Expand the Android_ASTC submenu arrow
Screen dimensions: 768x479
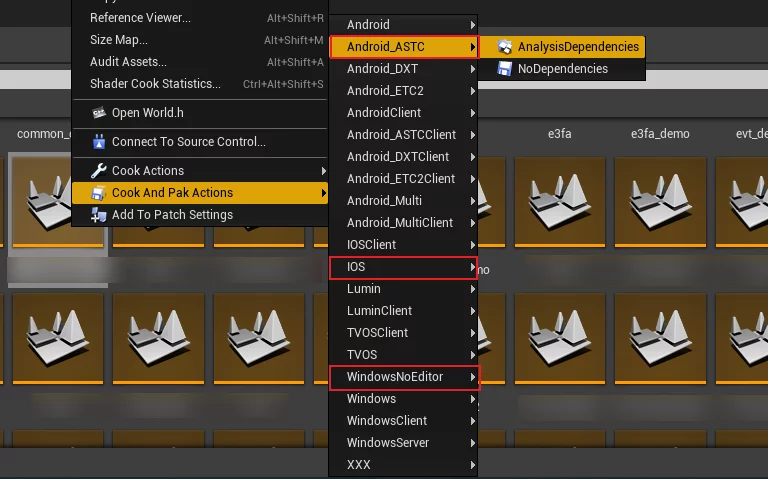coord(472,47)
